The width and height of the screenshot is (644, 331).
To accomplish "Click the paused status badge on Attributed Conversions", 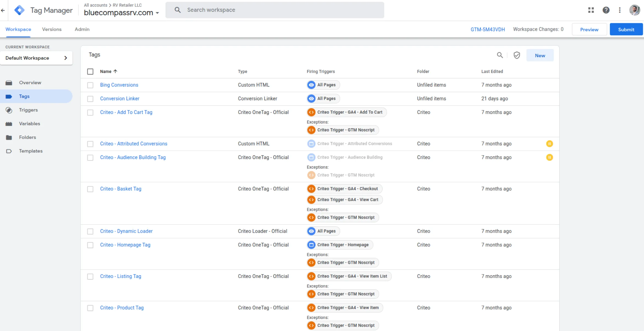I will [x=549, y=144].
